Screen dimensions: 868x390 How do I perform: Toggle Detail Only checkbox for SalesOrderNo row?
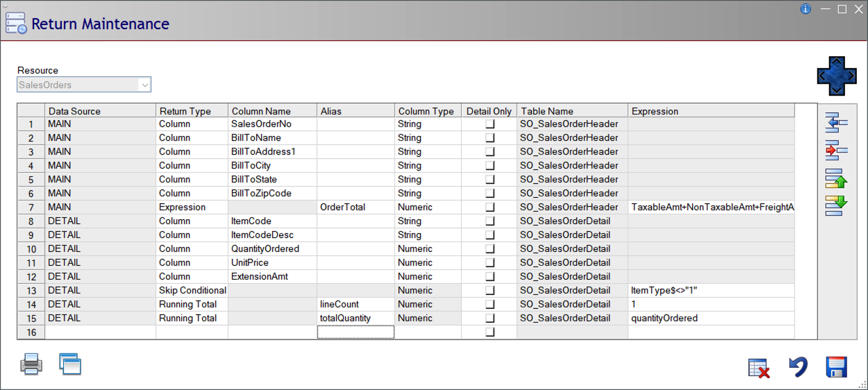490,124
